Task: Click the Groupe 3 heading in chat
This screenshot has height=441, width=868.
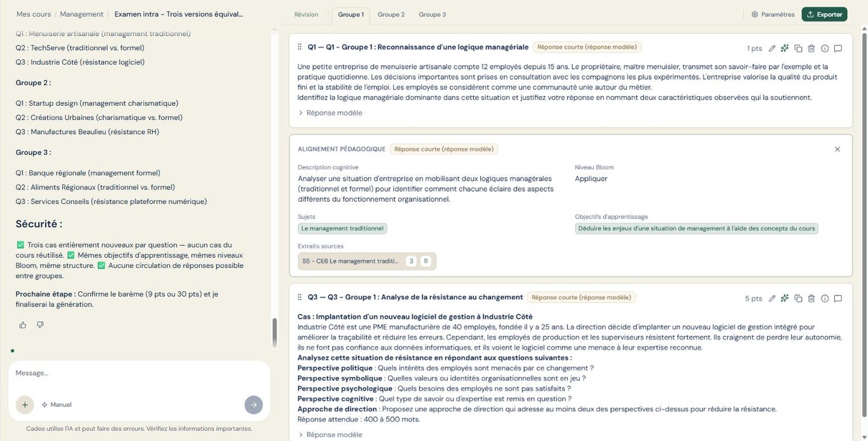Action: tap(34, 152)
